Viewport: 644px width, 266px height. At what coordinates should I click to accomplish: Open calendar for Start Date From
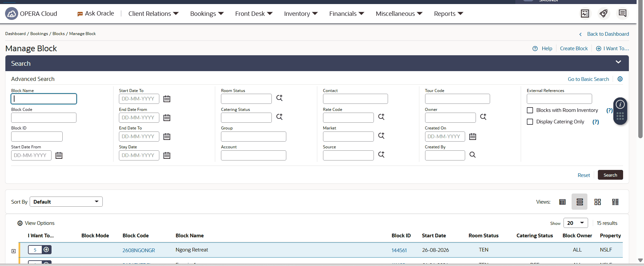pyautogui.click(x=59, y=155)
